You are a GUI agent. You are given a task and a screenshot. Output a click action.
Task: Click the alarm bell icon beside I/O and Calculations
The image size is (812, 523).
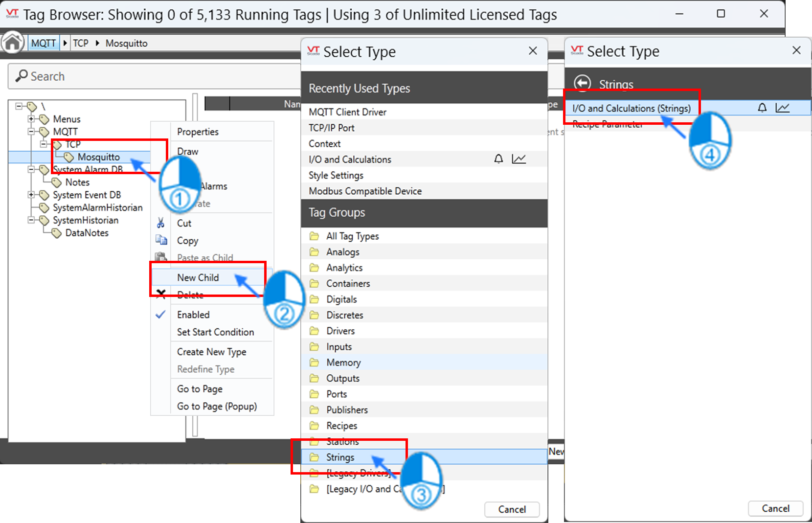tap(498, 159)
